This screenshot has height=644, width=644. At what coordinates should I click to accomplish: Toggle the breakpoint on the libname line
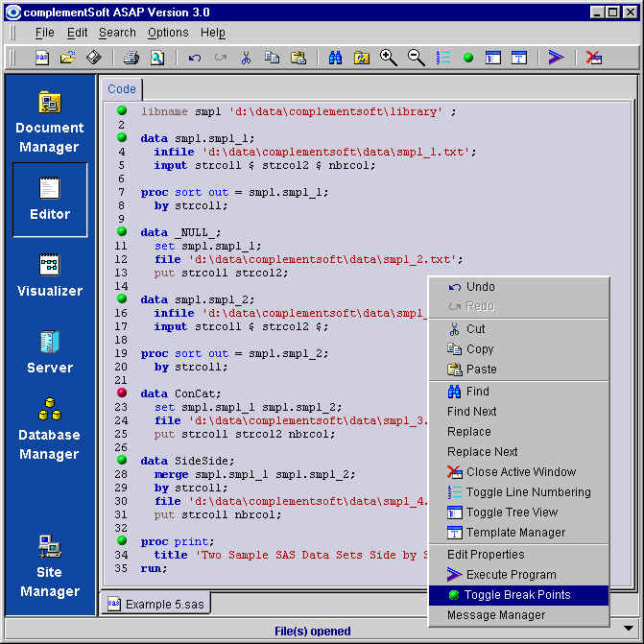(122, 110)
